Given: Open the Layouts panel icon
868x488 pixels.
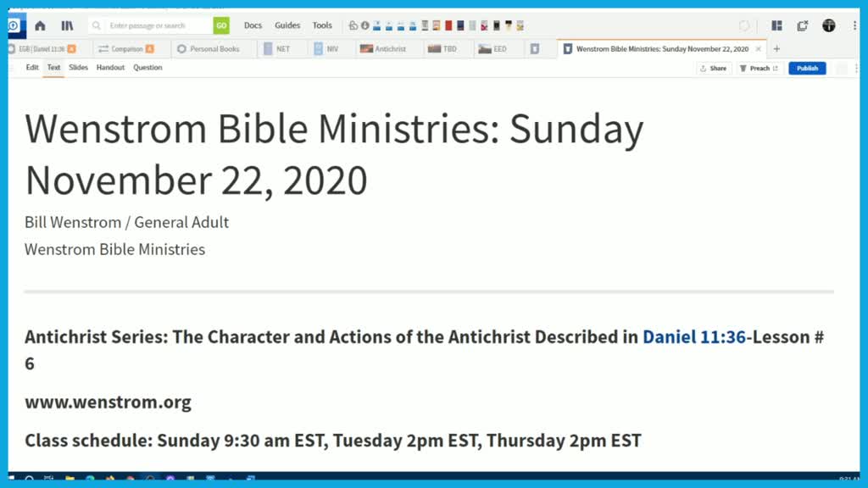Looking at the screenshot, I should coord(776,25).
